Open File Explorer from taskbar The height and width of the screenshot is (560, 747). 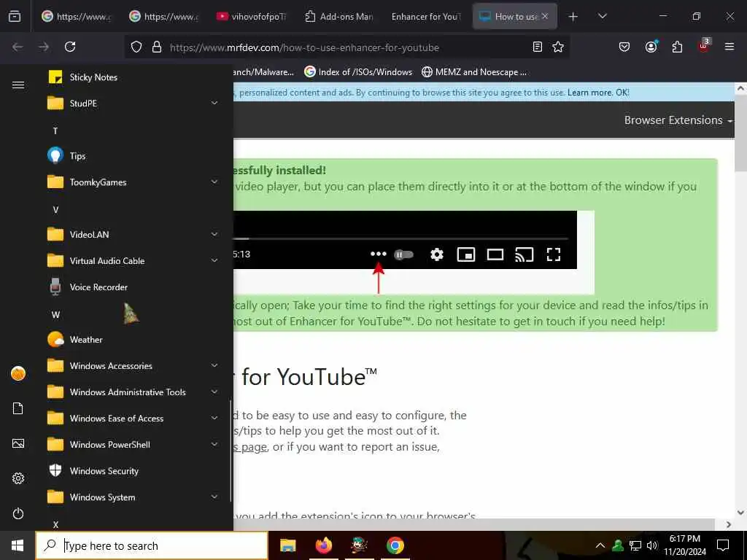[287, 545]
